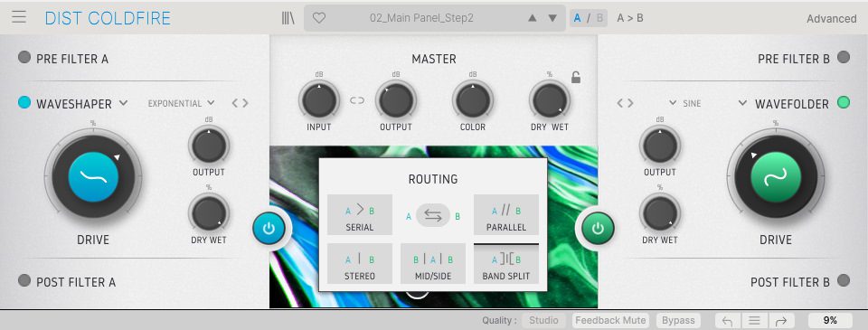This screenshot has height=330, width=868.
Task: Click the DIST COLDFIRE plugin title
Action: [108, 18]
